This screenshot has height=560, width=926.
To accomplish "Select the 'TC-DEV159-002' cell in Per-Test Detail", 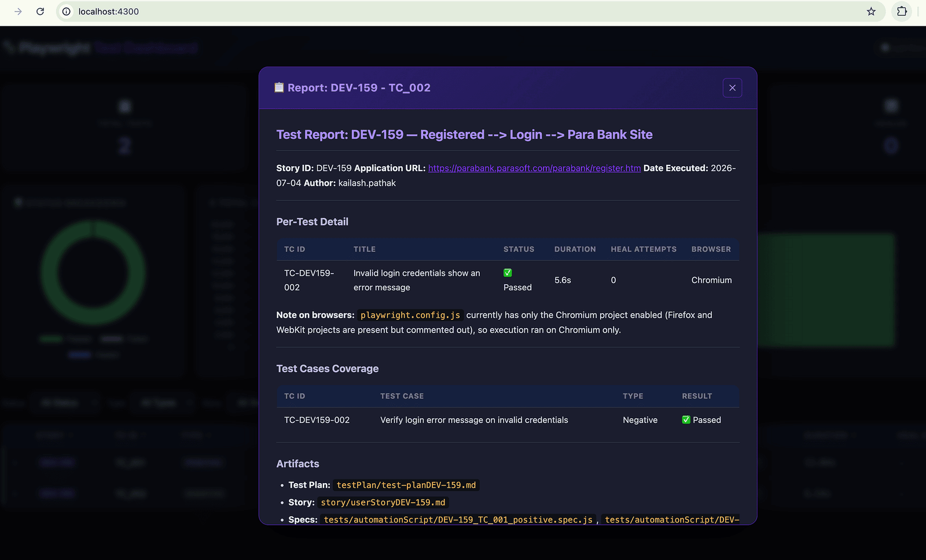I will click(309, 280).
